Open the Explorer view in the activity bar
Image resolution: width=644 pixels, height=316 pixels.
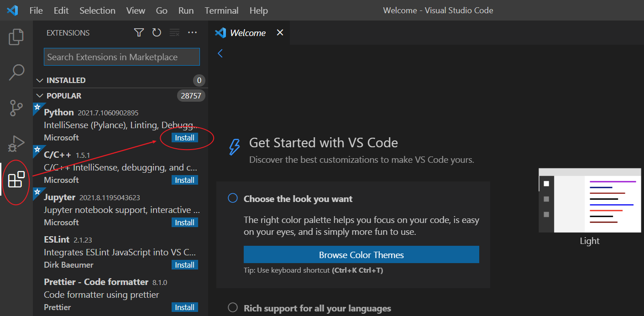16,37
